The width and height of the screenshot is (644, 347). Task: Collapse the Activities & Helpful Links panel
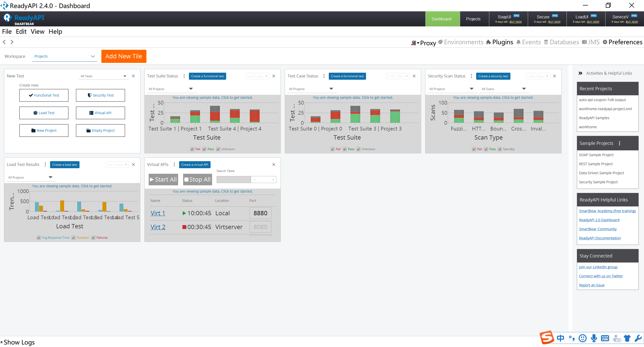(x=580, y=73)
